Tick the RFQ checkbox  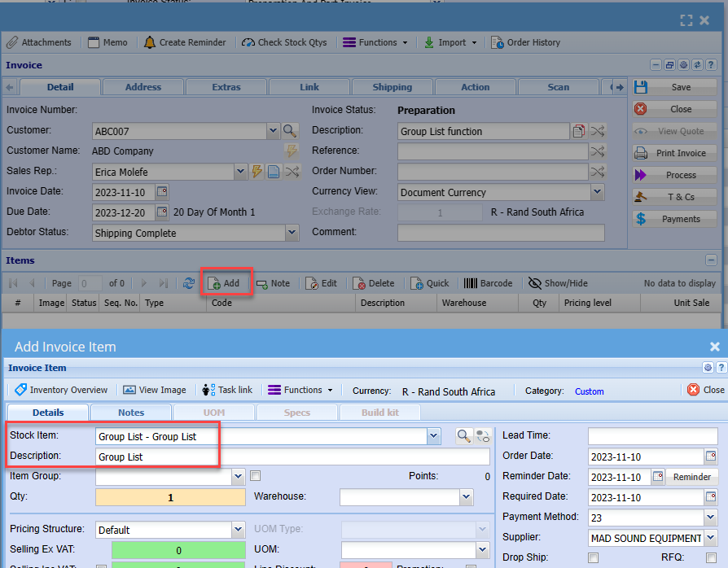(711, 557)
